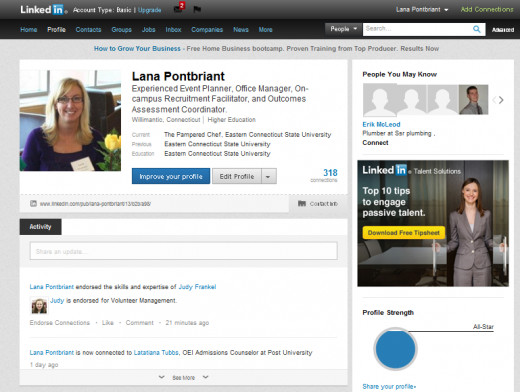Click the Improve your profile button
The height and width of the screenshot is (392, 520).
coord(171,176)
